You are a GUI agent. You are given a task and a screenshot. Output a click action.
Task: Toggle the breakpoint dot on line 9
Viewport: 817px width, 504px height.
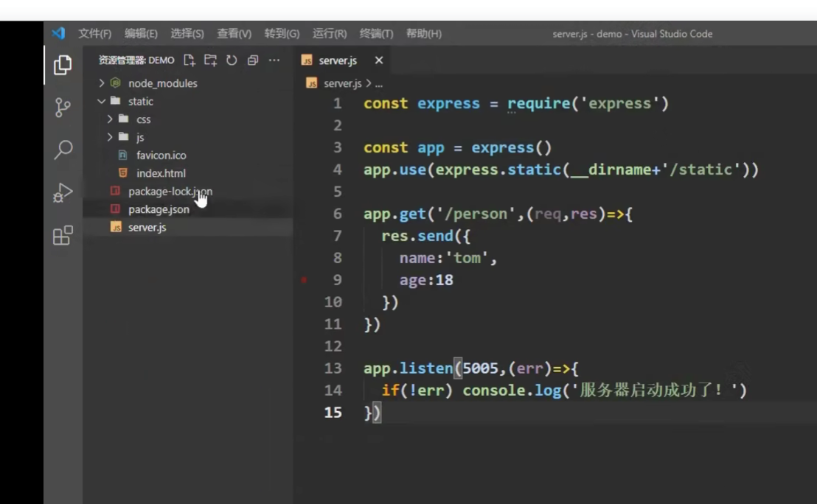pyautogui.click(x=304, y=280)
